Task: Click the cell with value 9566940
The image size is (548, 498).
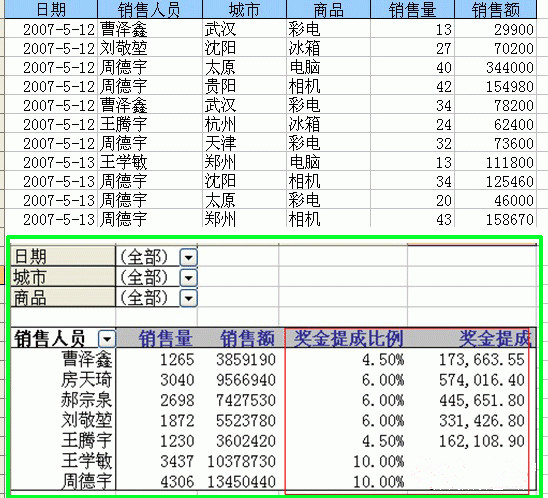Action: (x=246, y=380)
